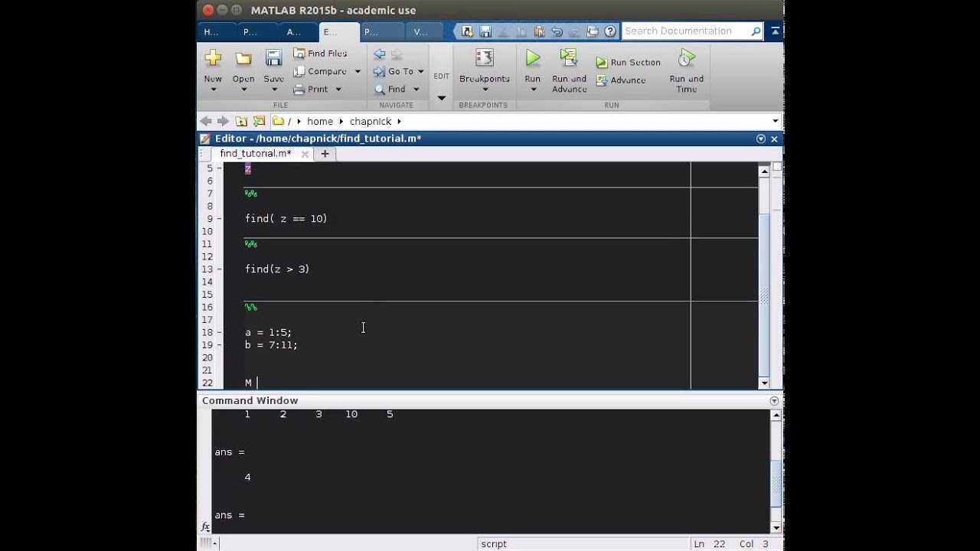Screen dimensions: 980x551
Task: Click the Find Files button
Action: (x=320, y=53)
